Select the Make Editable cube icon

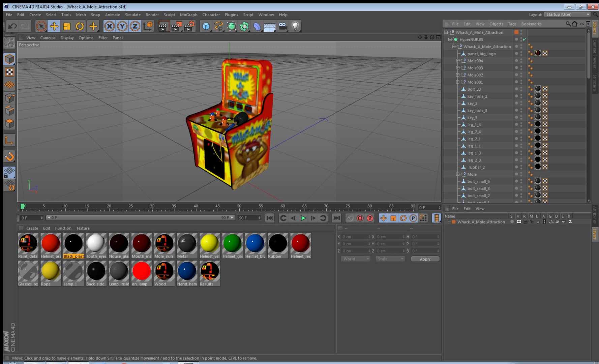9,43
